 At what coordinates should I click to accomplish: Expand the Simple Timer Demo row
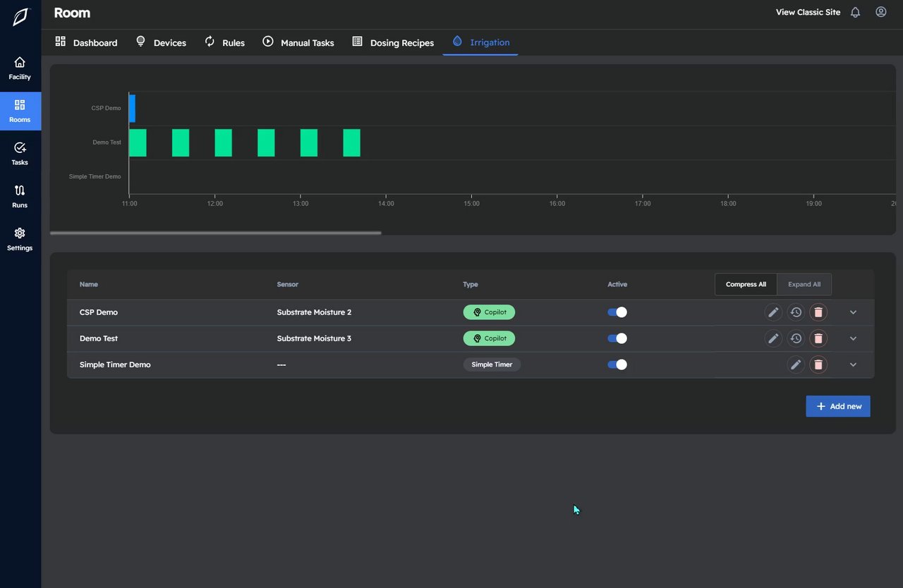pyautogui.click(x=853, y=365)
